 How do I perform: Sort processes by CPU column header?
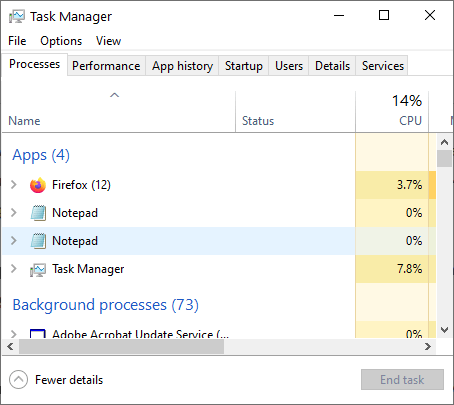click(392, 111)
